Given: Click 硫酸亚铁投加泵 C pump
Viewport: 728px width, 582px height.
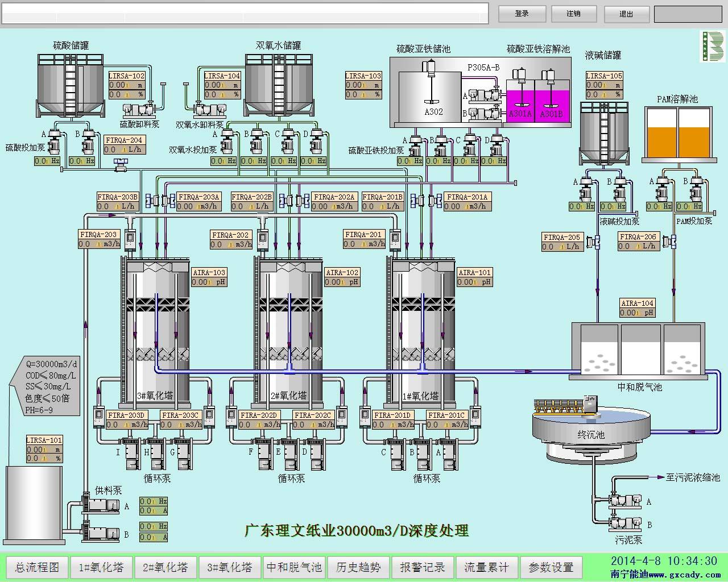Looking at the screenshot, I should 469,146.
